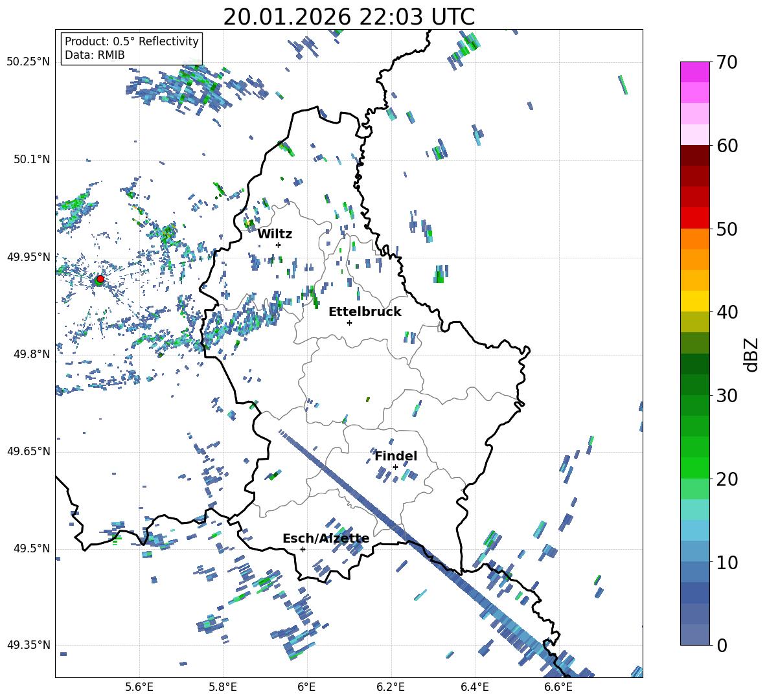Click the 70 tick label on colorbar
The height and width of the screenshot is (700, 767).
[727, 62]
